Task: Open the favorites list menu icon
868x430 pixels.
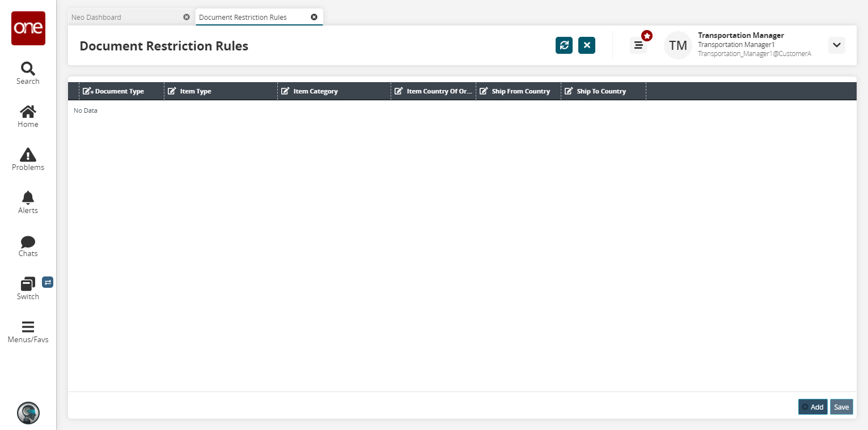Action: [x=638, y=45]
